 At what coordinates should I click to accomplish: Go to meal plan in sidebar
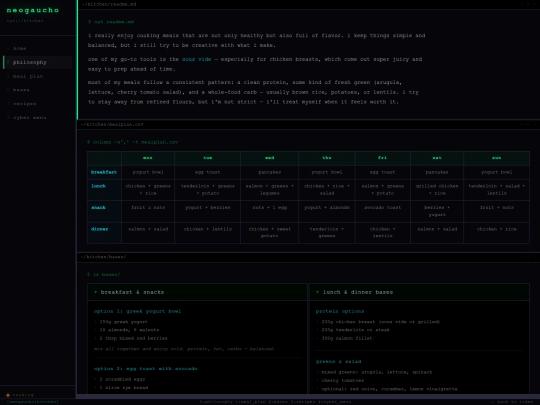[38, 76]
